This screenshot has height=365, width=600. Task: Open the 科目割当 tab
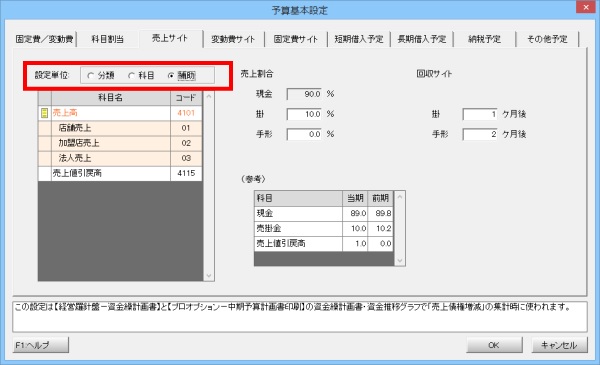(108, 39)
